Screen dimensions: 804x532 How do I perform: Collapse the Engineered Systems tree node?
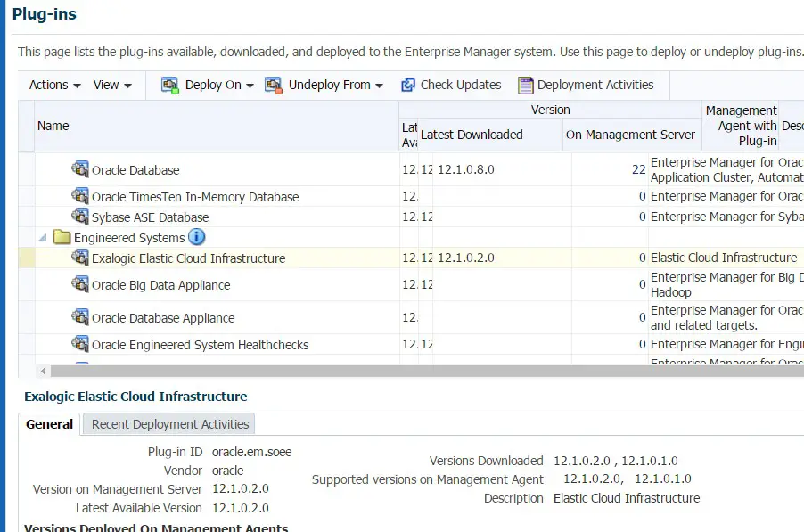(43, 238)
